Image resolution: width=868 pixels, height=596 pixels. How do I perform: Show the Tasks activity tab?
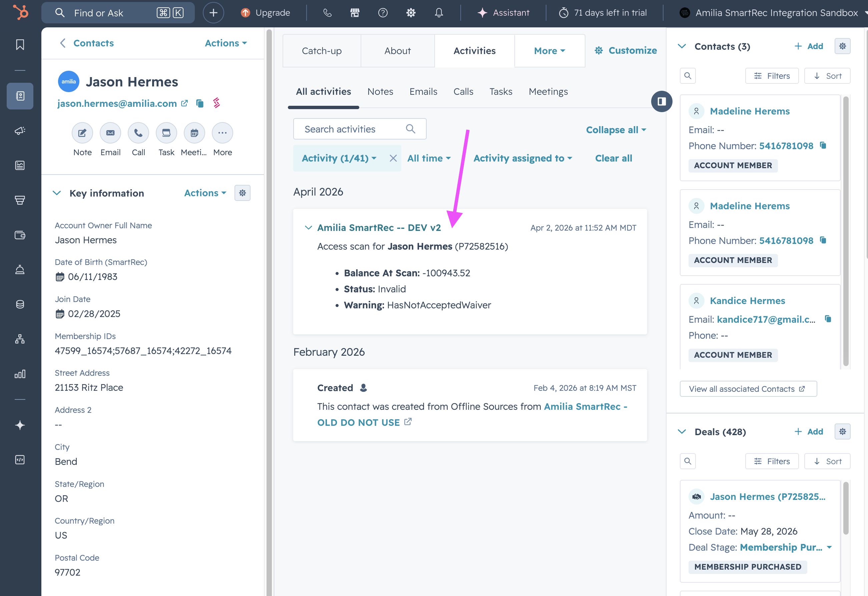[x=501, y=91]
